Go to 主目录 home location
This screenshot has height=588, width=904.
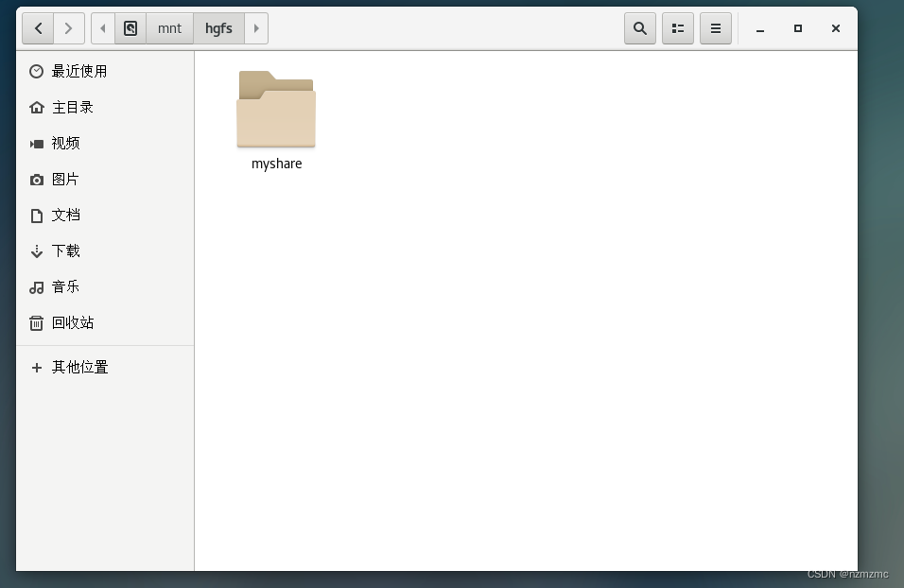(105, 107)
